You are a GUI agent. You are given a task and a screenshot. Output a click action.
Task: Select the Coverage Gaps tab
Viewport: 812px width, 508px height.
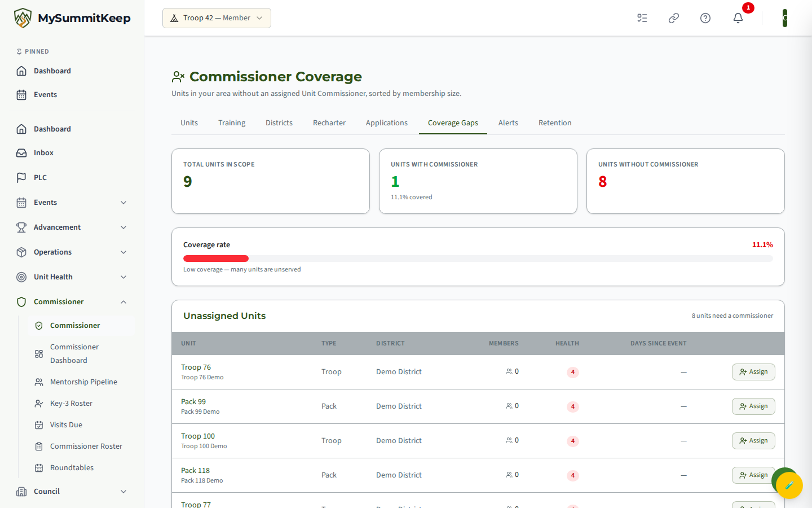453,123
